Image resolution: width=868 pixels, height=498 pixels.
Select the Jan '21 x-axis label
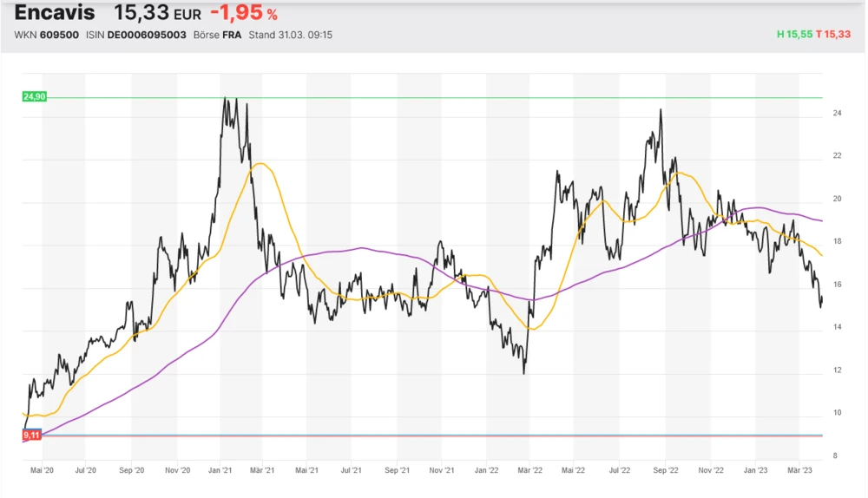point(220,470)
